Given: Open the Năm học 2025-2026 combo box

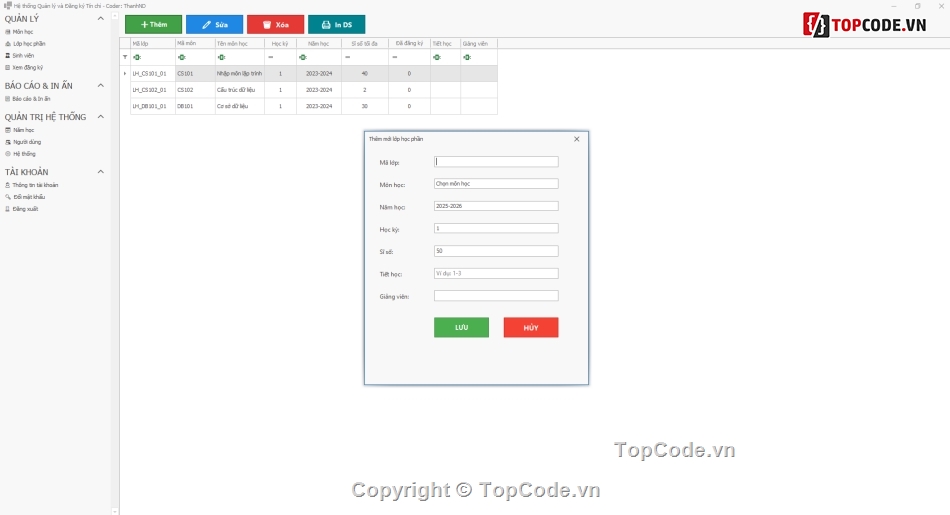Looking at the screenshot, I should pos(496,206).
